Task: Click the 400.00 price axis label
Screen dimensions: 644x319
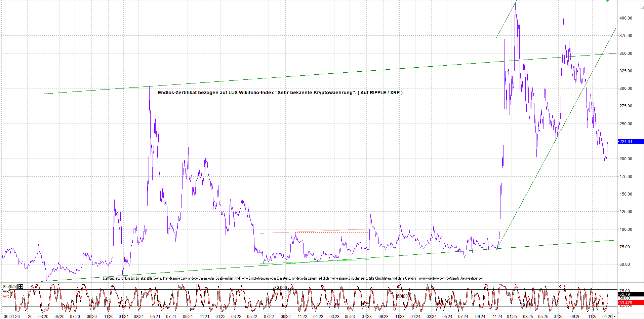Action: 626,18
